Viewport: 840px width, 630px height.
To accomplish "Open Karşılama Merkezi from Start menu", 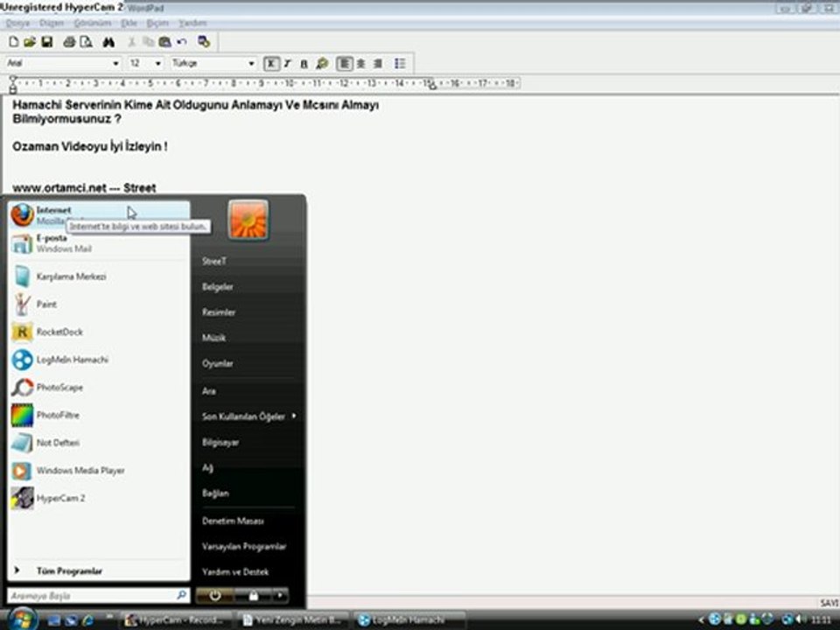I will [x=100, y=276].
